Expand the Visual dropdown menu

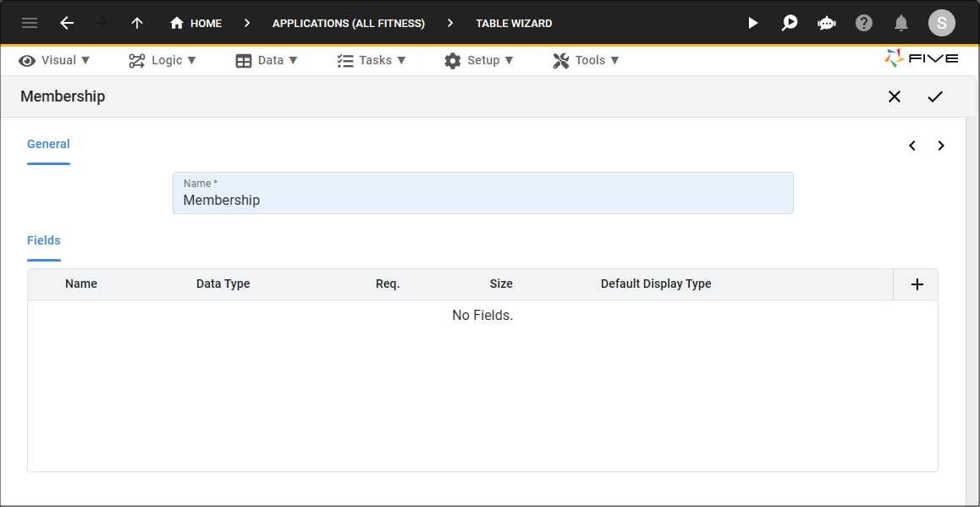click(x=54, y=61)
